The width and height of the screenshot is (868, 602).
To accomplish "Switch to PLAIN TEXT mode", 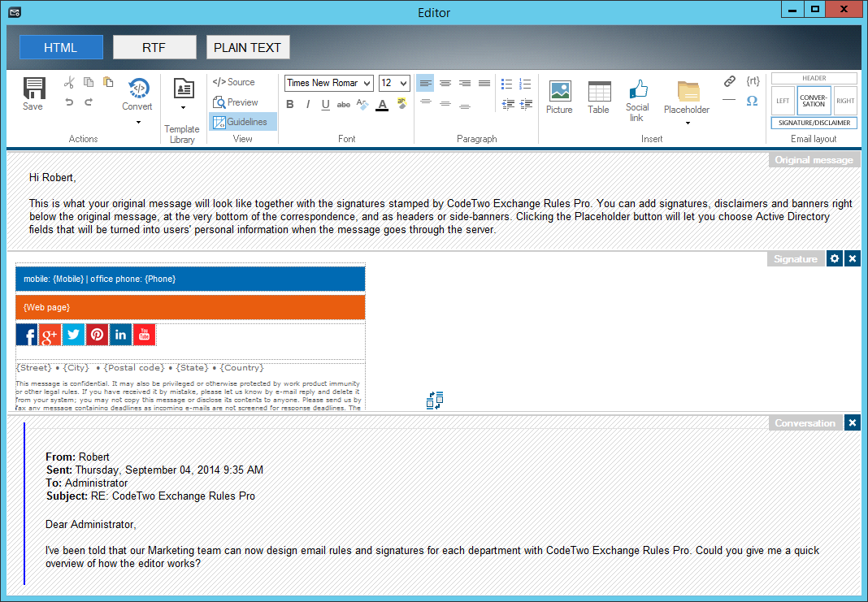I will click(x=248, y=46).
